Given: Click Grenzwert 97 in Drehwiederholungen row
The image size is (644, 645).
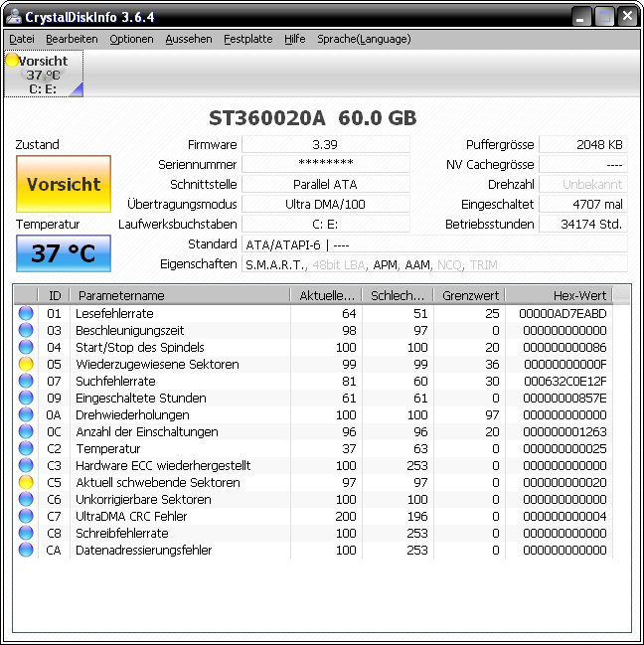Looking at the screenshot, I should pos(492,414).
